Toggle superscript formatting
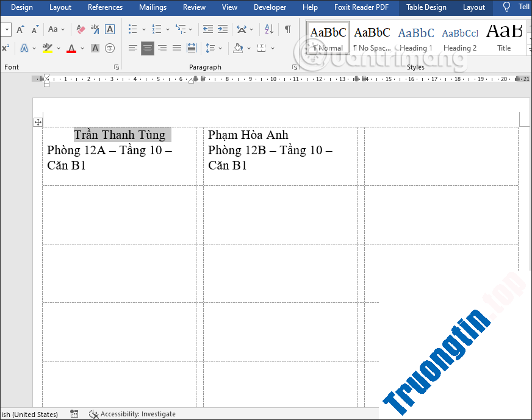The image size is (532, 420). [5, 49]
